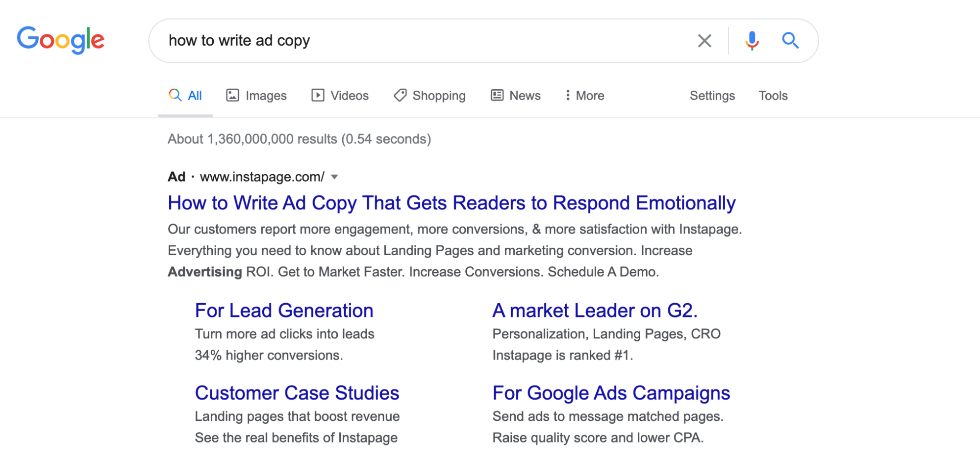Click the Images tab camera icon
980x466 pixels.
tap(233, 95)
